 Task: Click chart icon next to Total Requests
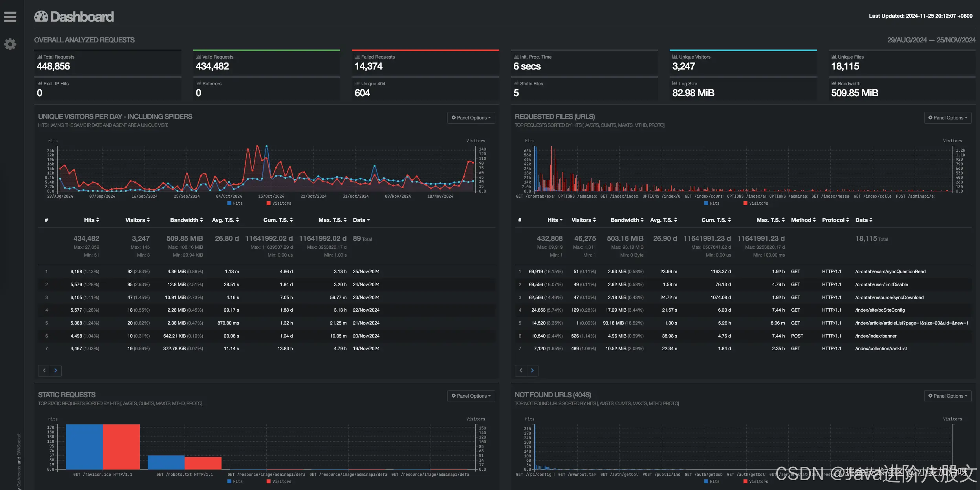pos(39,57)
